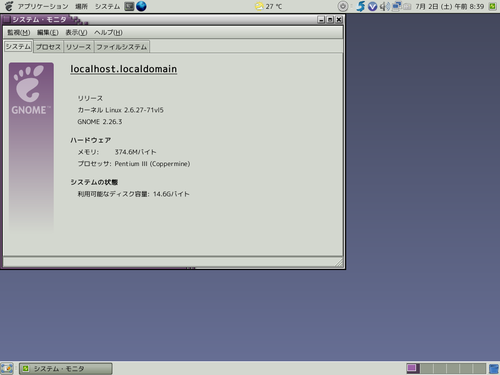The height and width of the screenshot is (375, 500).
Task: Switch to the プロセス tab
Action: (x=48, y=47)
